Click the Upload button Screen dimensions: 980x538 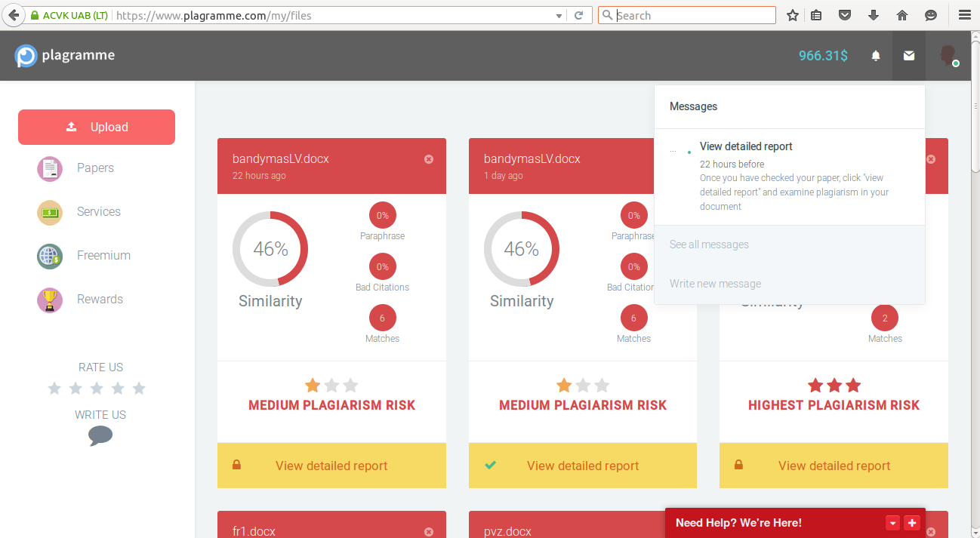click(x=97, y=127)
